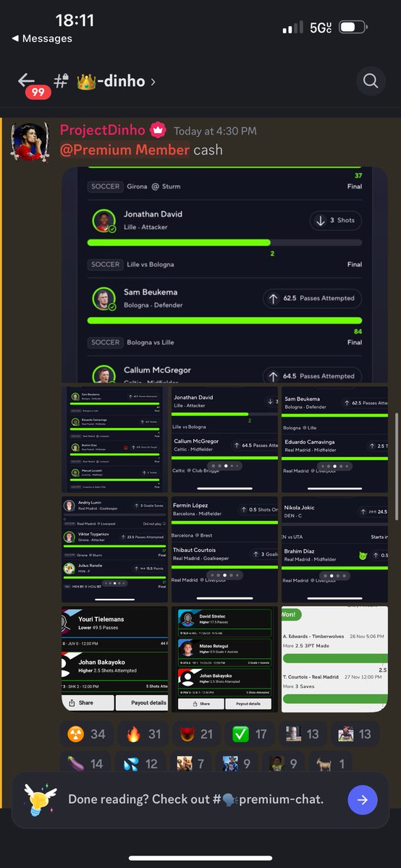Toggle the water droplets reaction with 12
This screenshot has height=868, width=401.
[x=141, y=763]
